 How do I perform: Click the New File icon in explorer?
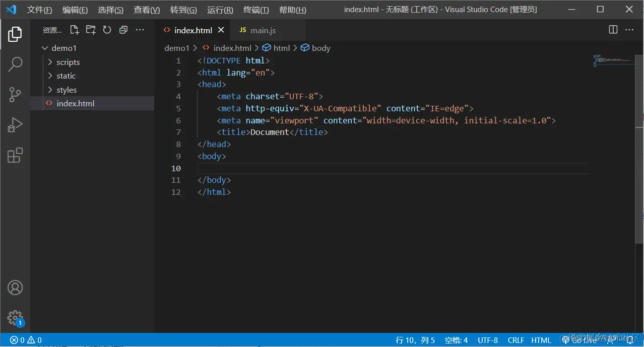point(75,30)
